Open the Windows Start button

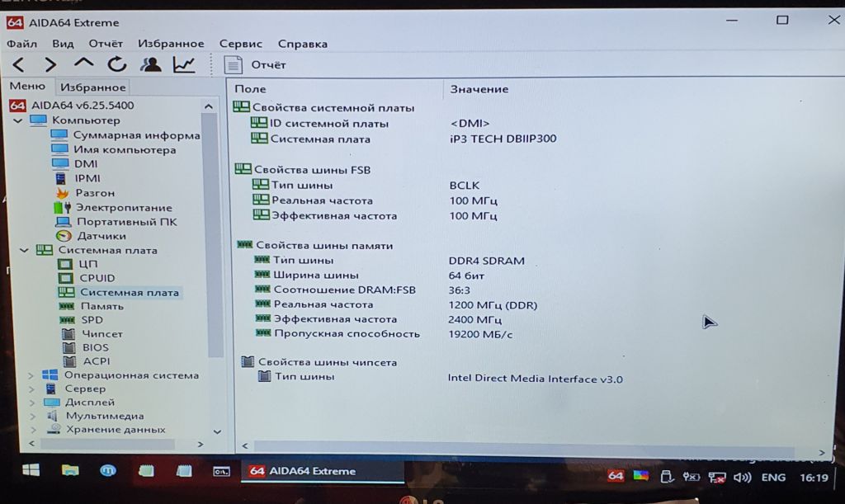pyautogui.click(x=31, y=471)
